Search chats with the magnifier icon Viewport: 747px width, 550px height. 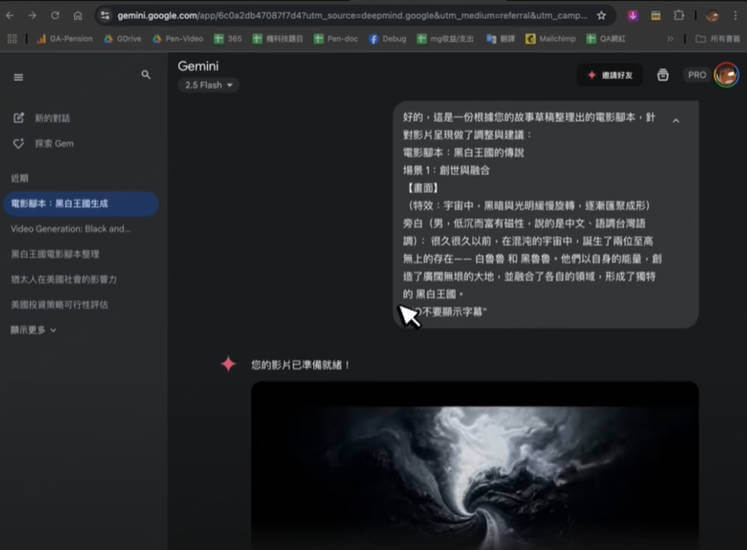point(146,75)
